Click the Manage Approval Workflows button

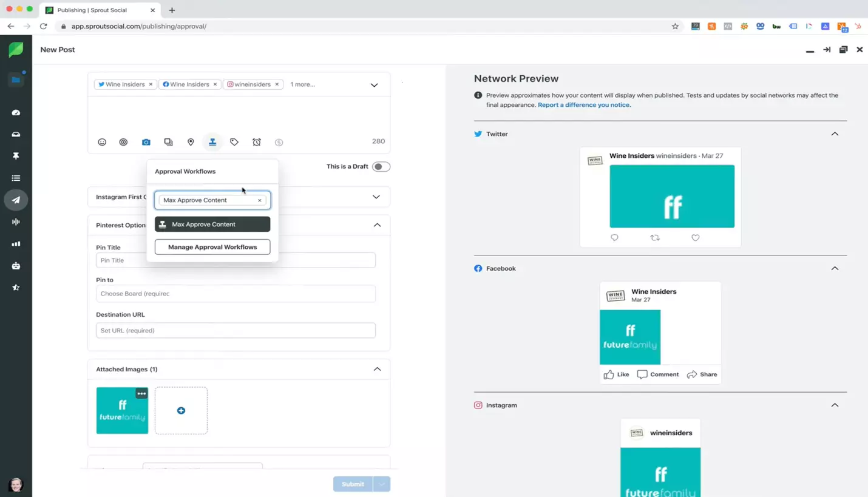point(212,247)
